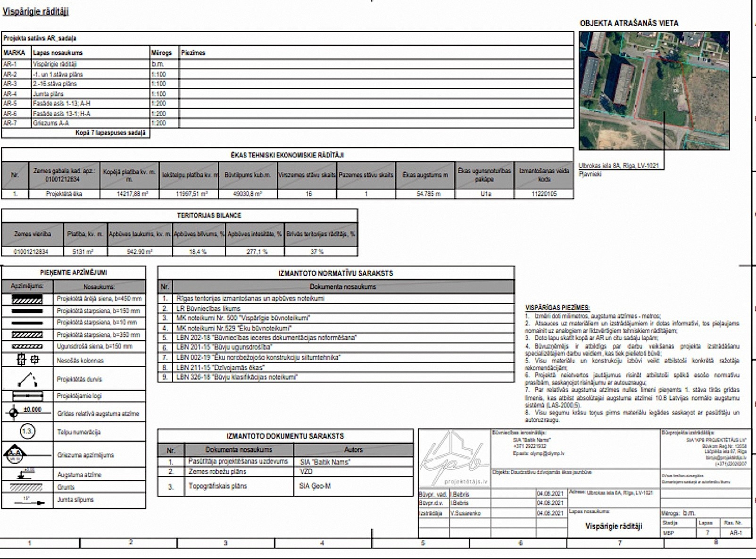The height and width of the screenshot is (559, 756).
Task: Click the 'Vispārīgie rādītāji' page heading
Action: pyautogui.click(x=36, y=12)
